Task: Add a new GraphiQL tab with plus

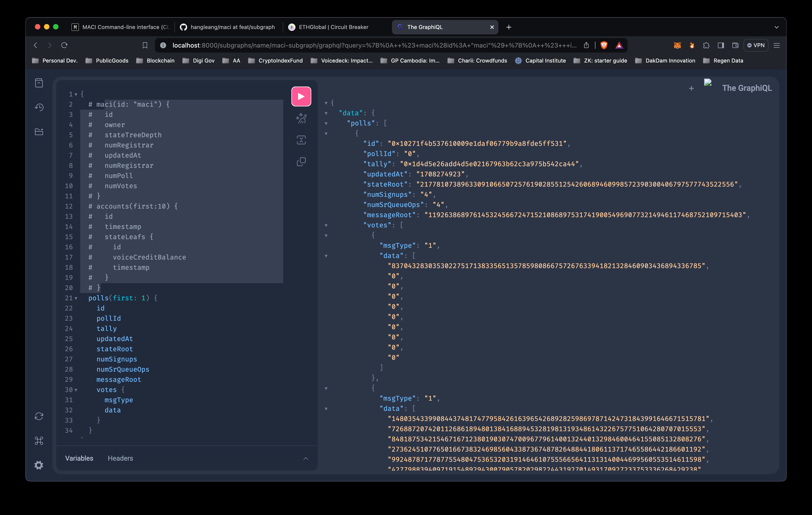Action: click(691, 88)
